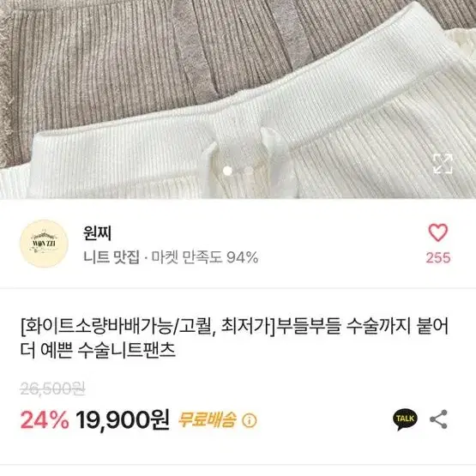The height and width of the screenshot is (476, 476).
Task: Select the first image carousel dot
Action: click(x=227, y=171)
